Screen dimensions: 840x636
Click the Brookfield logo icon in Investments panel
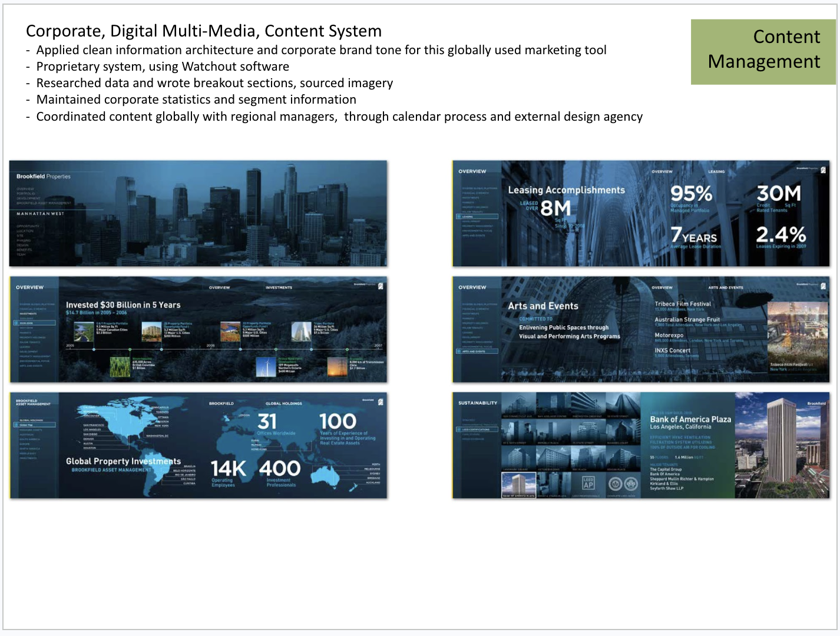tap(381, 286)
